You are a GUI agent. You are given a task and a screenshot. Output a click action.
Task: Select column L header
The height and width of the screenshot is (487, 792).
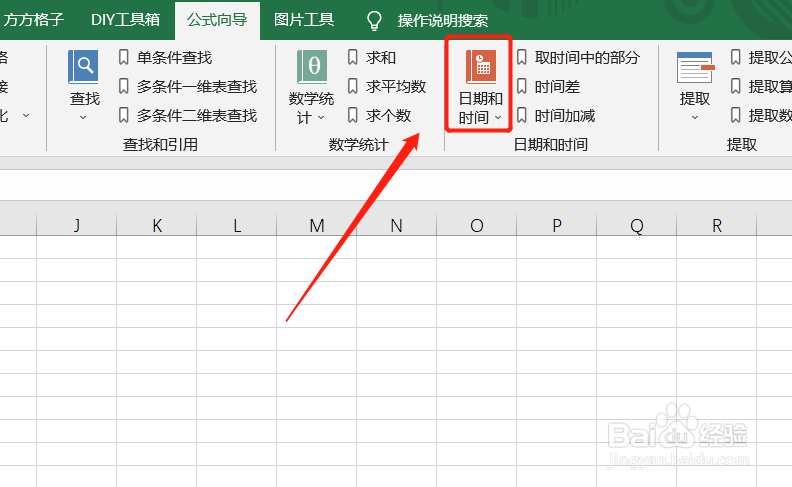(237, 225)
